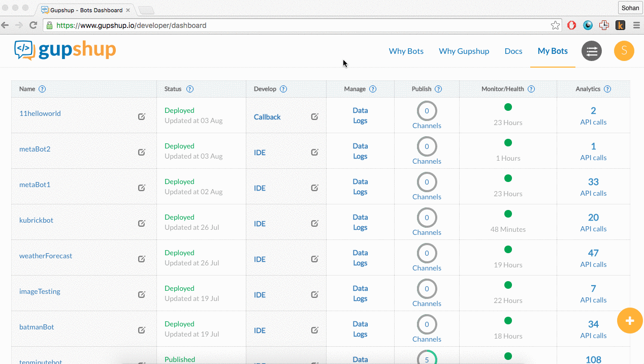Edit IDE develop setting for metaBot1

tap(315, 188)
